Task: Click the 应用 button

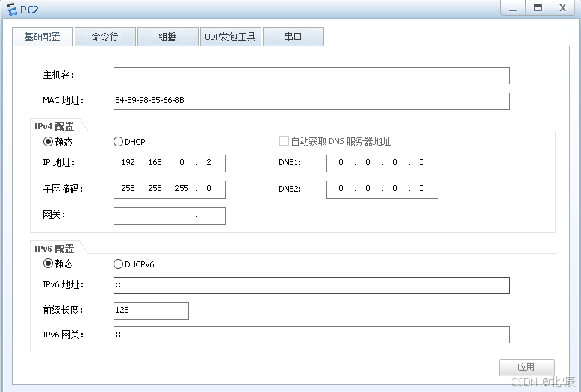Action: [x=526, y=367]
